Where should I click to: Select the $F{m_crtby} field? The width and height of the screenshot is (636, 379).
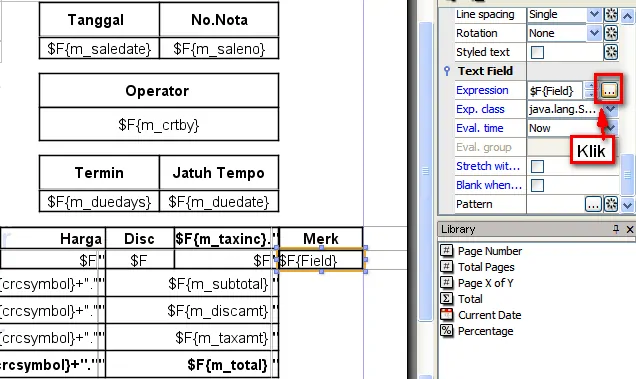pyautogui.click(x=159, y=125)
